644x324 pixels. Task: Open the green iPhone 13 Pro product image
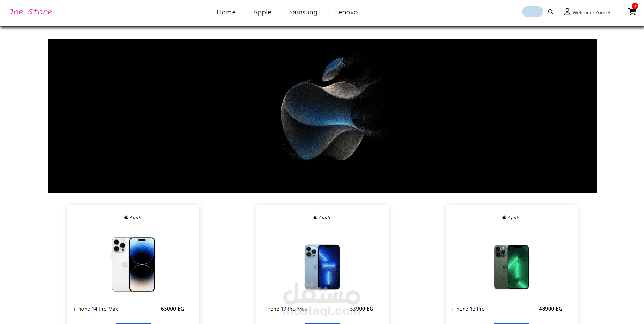pyautogui.click(x=512, y=267)
